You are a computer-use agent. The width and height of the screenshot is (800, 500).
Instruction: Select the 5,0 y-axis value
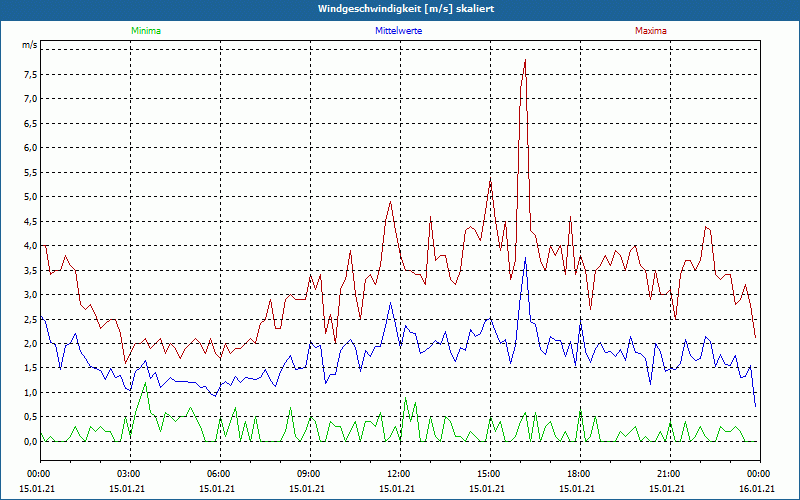31,197
